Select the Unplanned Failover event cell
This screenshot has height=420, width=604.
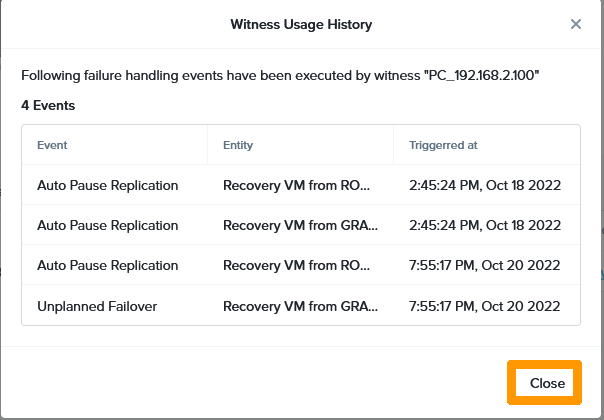[97, 306]
